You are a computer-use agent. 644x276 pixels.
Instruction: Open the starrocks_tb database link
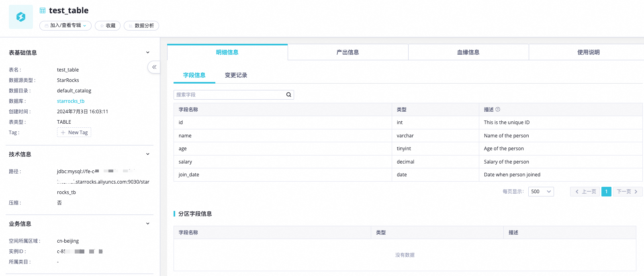(71, 101)
